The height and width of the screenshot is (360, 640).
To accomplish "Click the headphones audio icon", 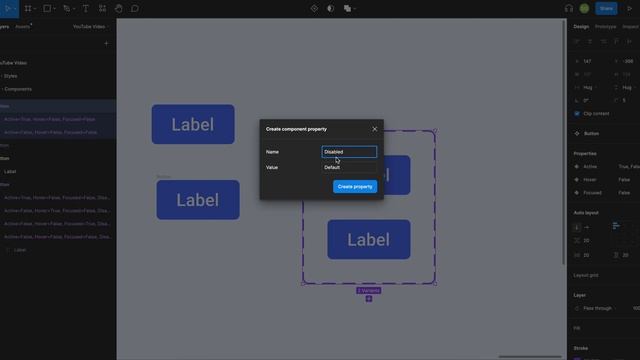I will click(569, 8).
